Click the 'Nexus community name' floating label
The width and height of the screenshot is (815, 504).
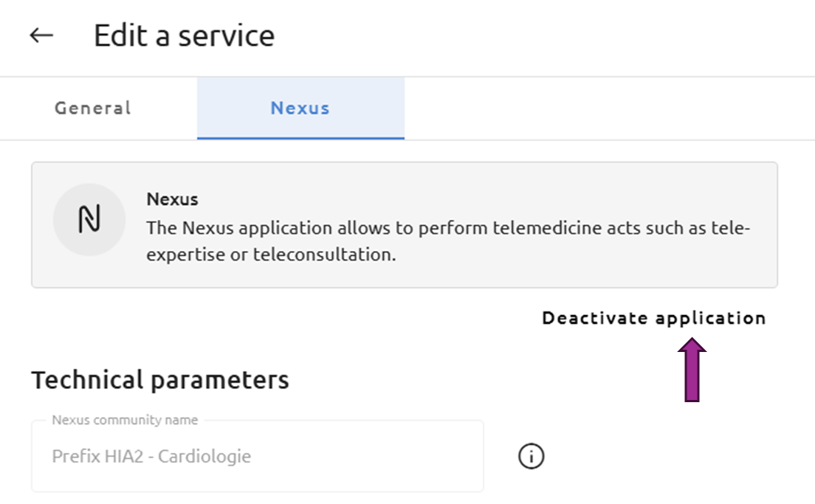coord(125,420)
